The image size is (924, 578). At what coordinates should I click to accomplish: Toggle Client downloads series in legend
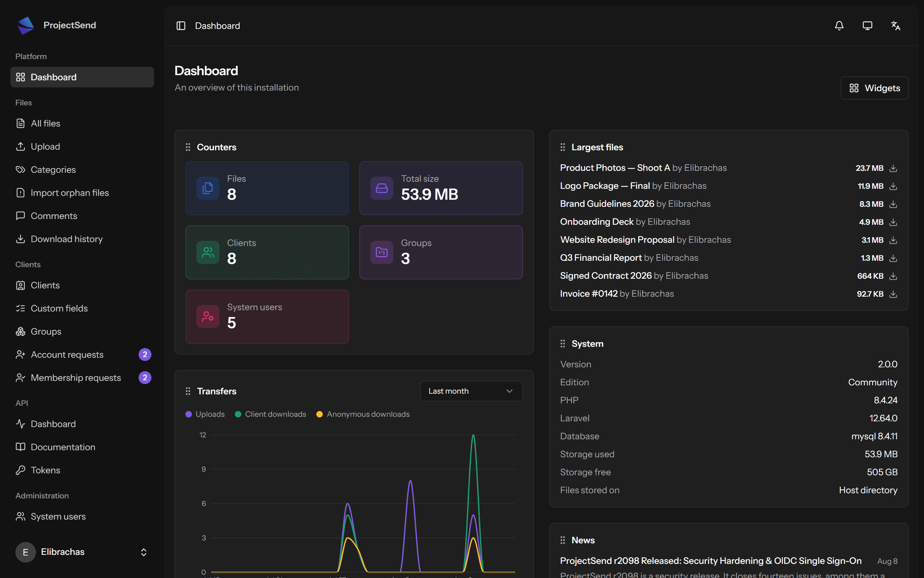coord(270,414)
